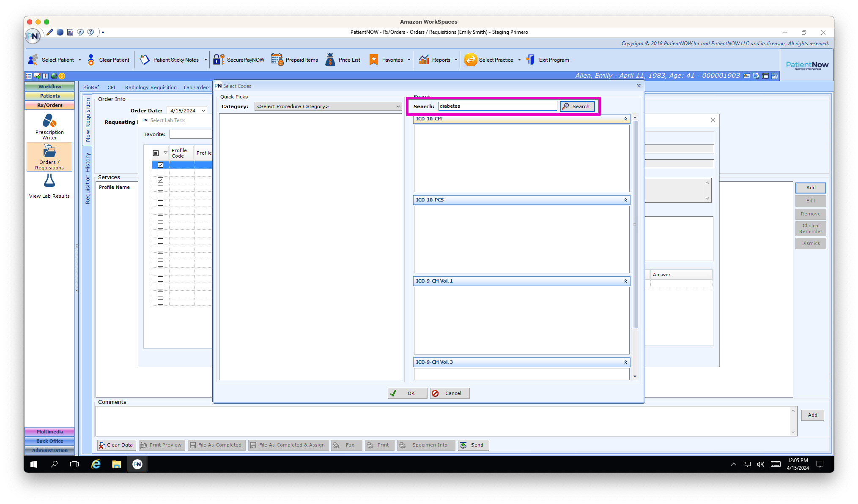
Task: Collapse the ICD-9-CM Vol. 1 section
Action: coord(625,281)
